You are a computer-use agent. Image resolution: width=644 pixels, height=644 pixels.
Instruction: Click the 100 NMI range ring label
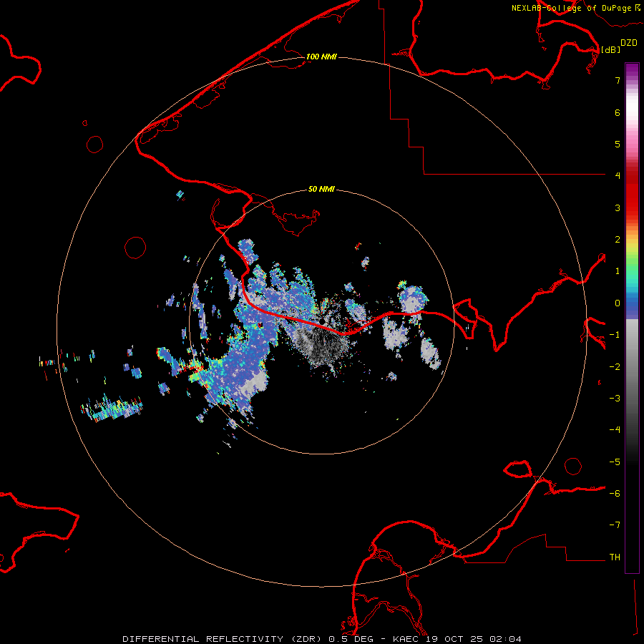tap(321, 57)
